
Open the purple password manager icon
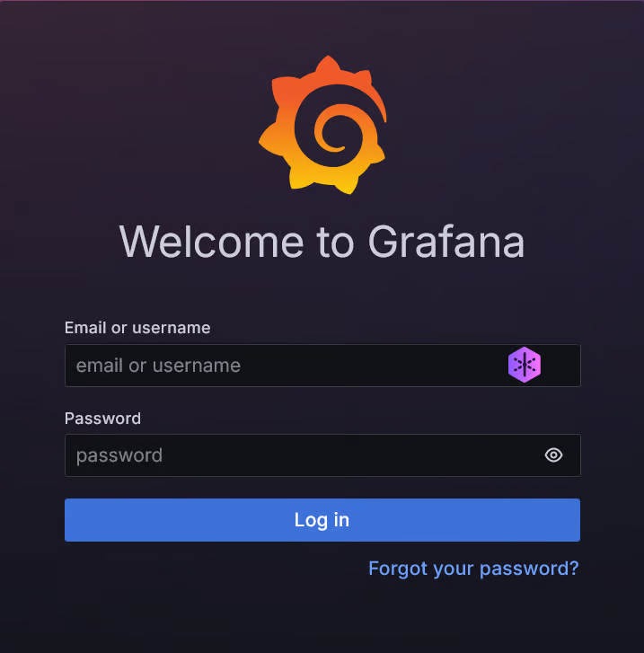click(525, 365)
